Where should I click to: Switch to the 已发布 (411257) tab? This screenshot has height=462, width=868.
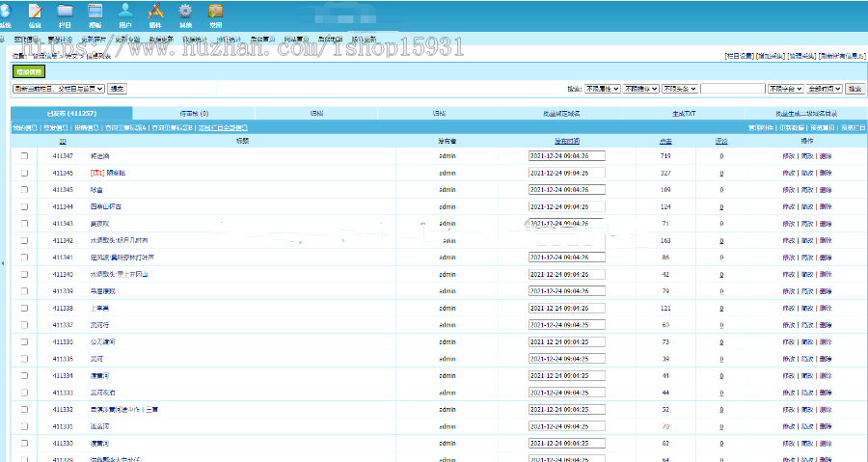pyautogui.click(x=71, y=114)
